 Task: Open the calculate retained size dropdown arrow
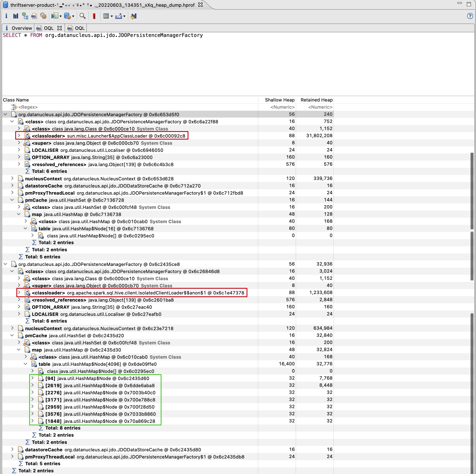pyautogui.click(x=112, y=17)
